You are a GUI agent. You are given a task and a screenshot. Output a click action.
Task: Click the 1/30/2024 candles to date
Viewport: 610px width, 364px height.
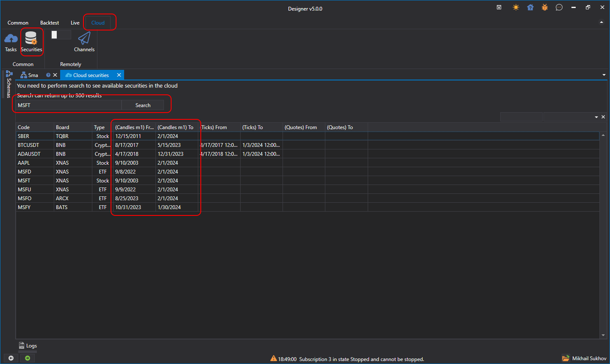177,207
